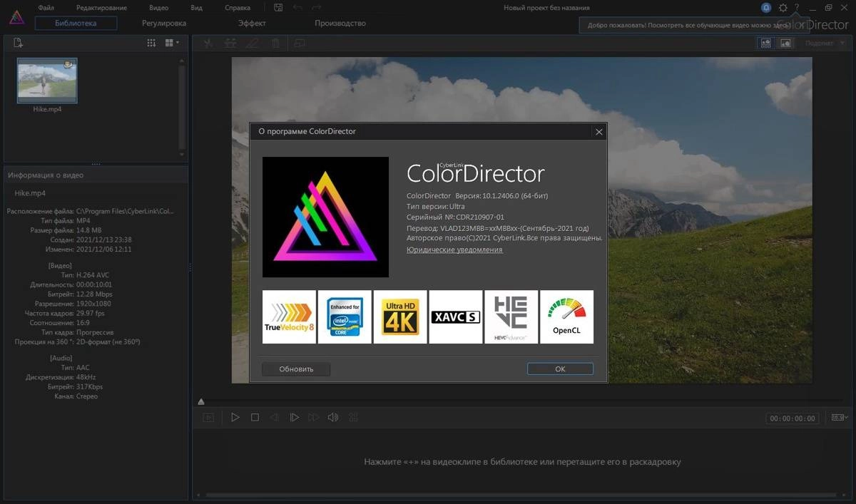856x504 pixels.
Task: Open the Редактирование menu
Action: tap(101, 8)
